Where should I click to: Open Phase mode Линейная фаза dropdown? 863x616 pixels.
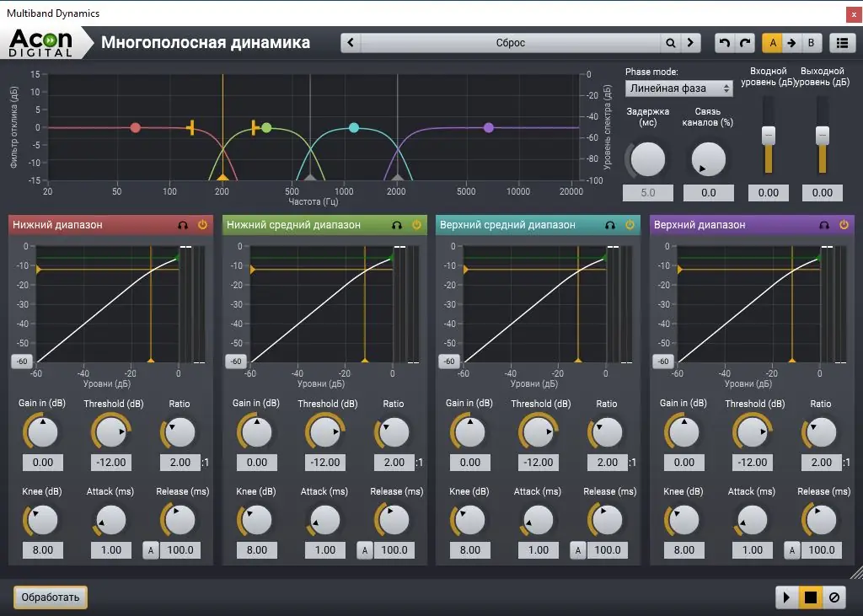tap(678, 88)
